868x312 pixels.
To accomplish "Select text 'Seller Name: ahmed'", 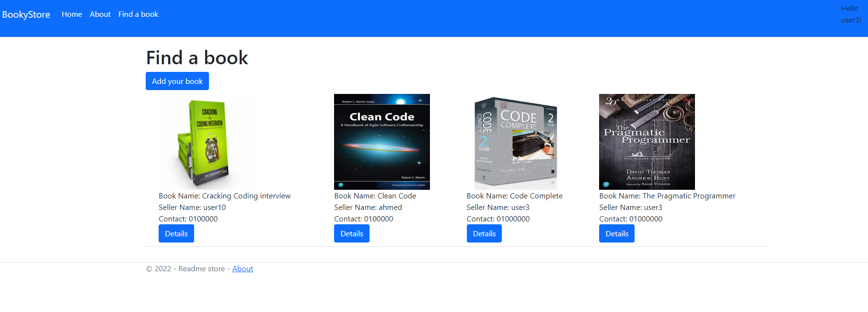I will click(368, 208).
